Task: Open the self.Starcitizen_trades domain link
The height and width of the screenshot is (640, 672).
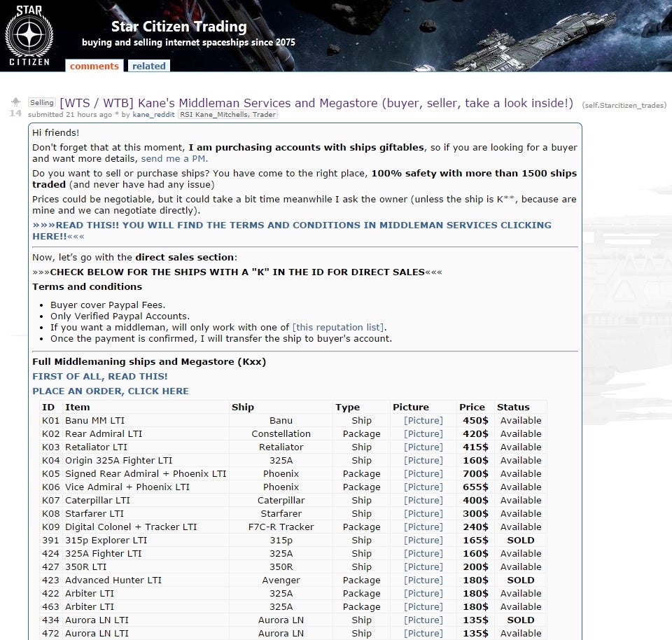Action: (x=624, y=105)
